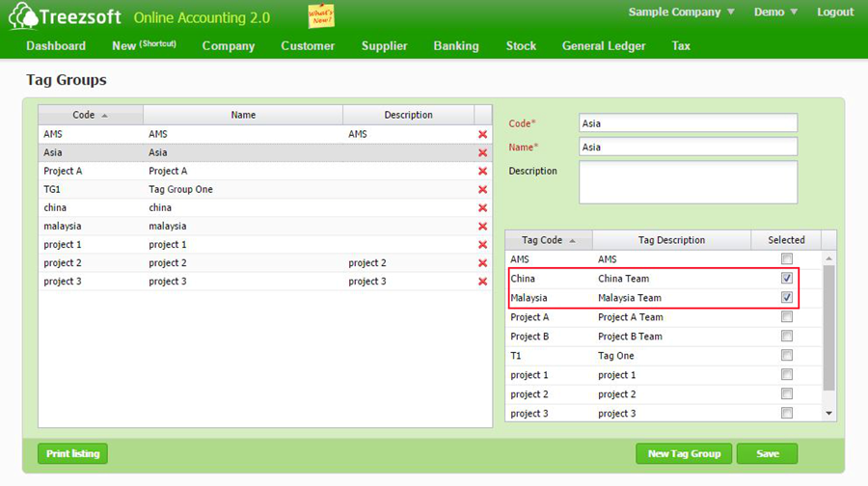
Task: Select the Project A tag group row
Action: [x=264, y=171]
